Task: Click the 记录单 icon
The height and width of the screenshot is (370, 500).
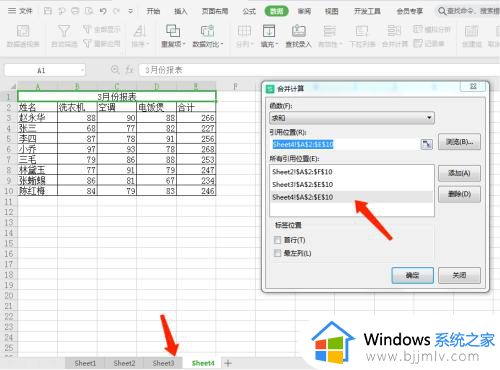Action: pyautogui.click(x=429, y=43)
